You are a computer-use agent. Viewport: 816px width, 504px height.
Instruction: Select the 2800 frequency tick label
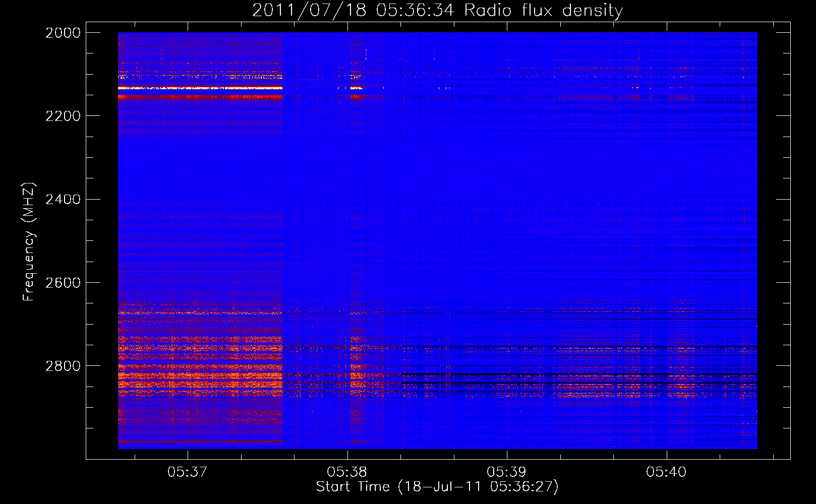pos(63,366)
